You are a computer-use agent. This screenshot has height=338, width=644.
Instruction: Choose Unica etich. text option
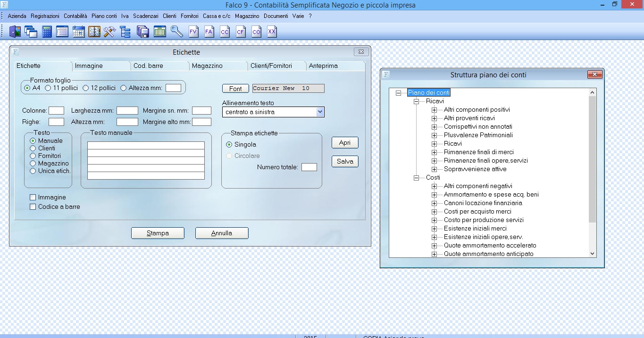coord(33,171)
